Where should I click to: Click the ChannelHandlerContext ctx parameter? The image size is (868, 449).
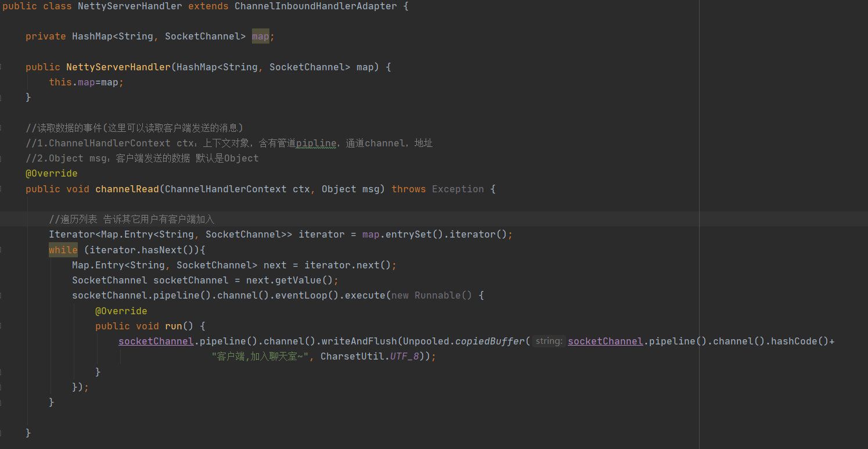point(237,189)
